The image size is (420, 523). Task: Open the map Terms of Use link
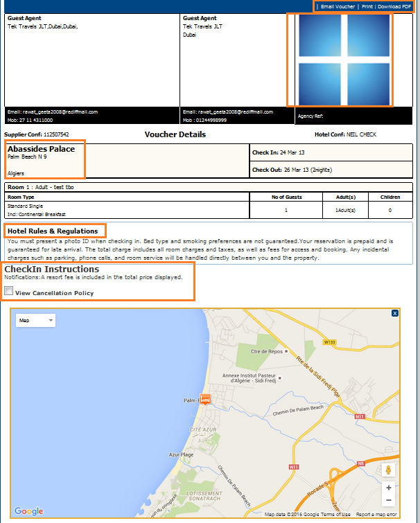point(337,515)
